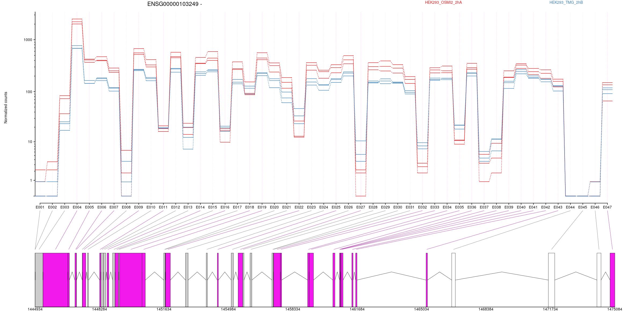Click exon label E011
Screen dimensions: 644x322
pyautogui.click(x=163, y=207)
